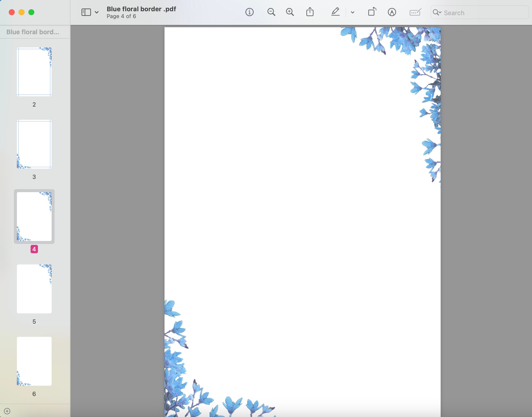Highlight text using the highlighter control
Screen dimensions: 532x417
(335, 12)
